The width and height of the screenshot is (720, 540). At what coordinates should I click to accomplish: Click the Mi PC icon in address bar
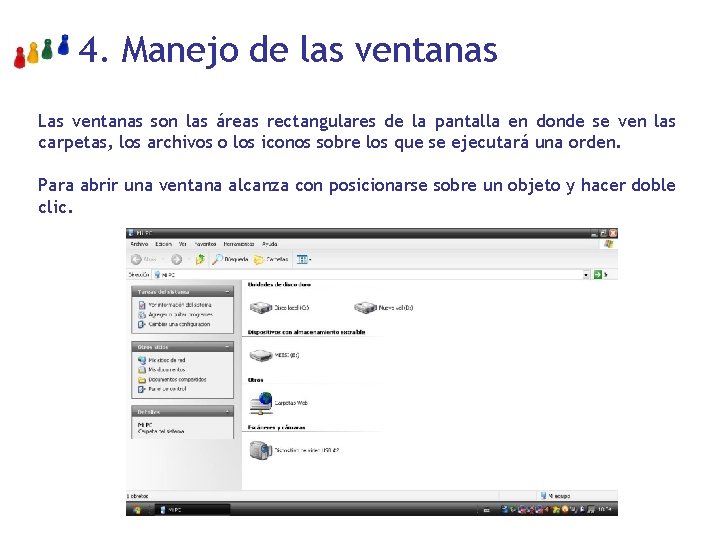coord(158,275)
